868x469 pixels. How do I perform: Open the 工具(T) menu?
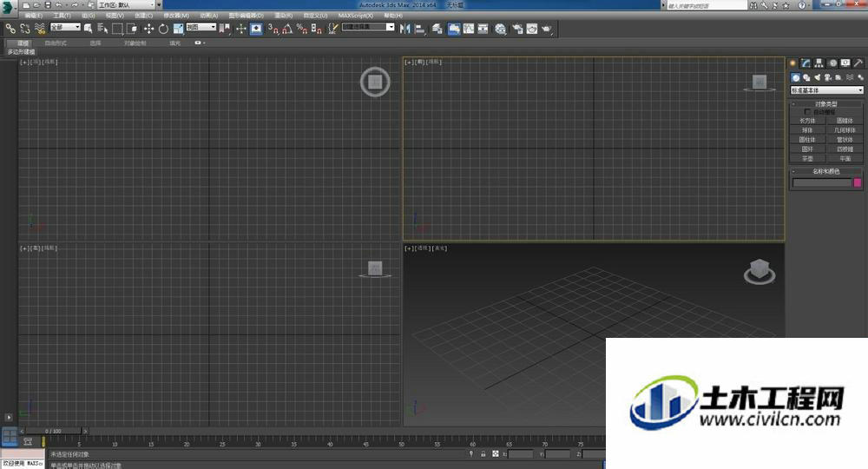click(62, 16)
